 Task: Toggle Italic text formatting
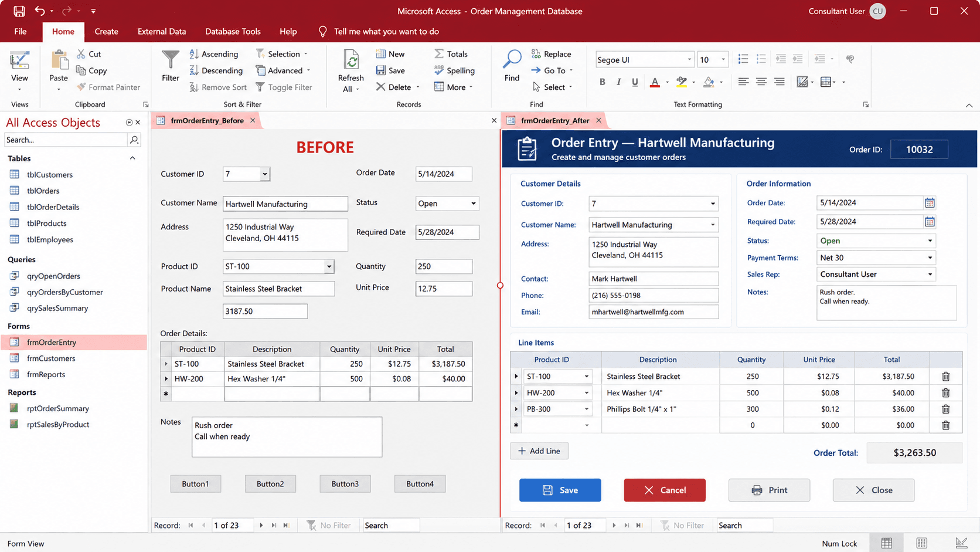pyautogui.click(x=618, y=82)
